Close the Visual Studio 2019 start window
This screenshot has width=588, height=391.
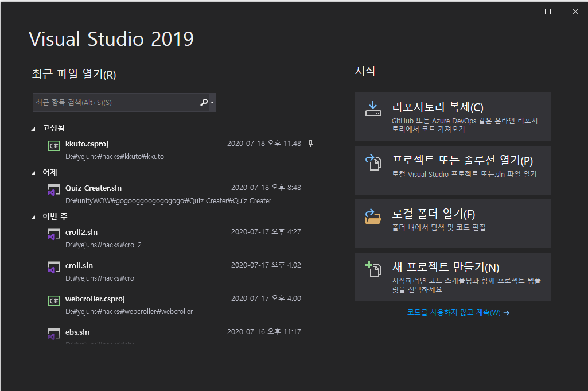point(575,11)
